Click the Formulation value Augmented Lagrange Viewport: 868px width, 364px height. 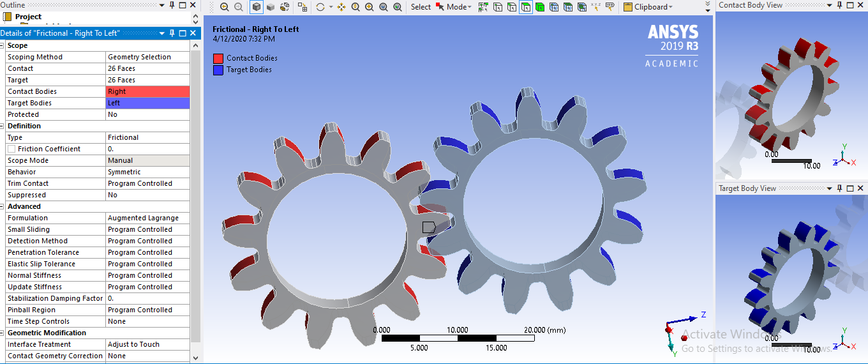coord(147,218)
